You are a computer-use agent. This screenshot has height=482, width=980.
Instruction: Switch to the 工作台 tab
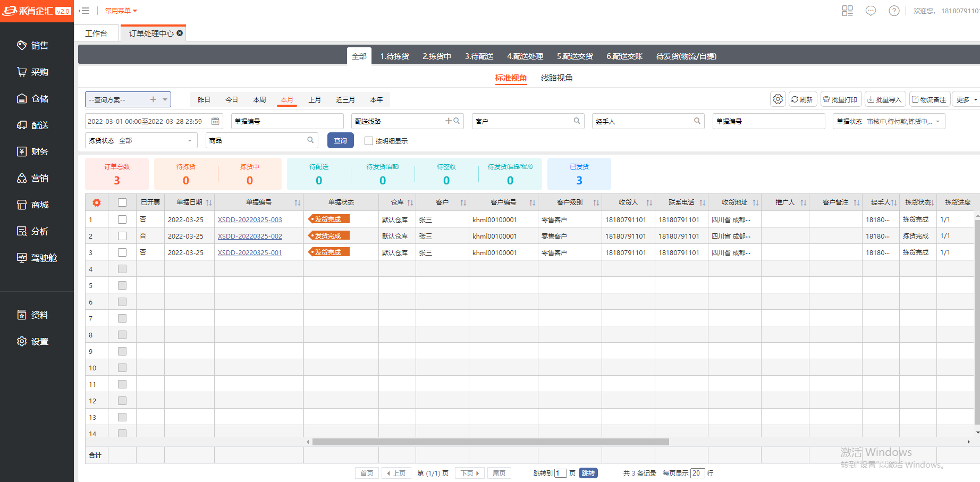96,32
